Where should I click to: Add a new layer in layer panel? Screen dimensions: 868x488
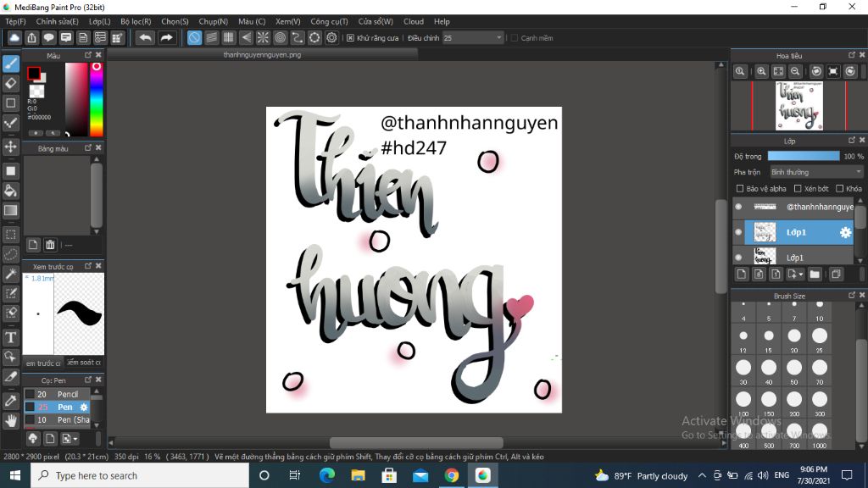(x=742, y=274)
